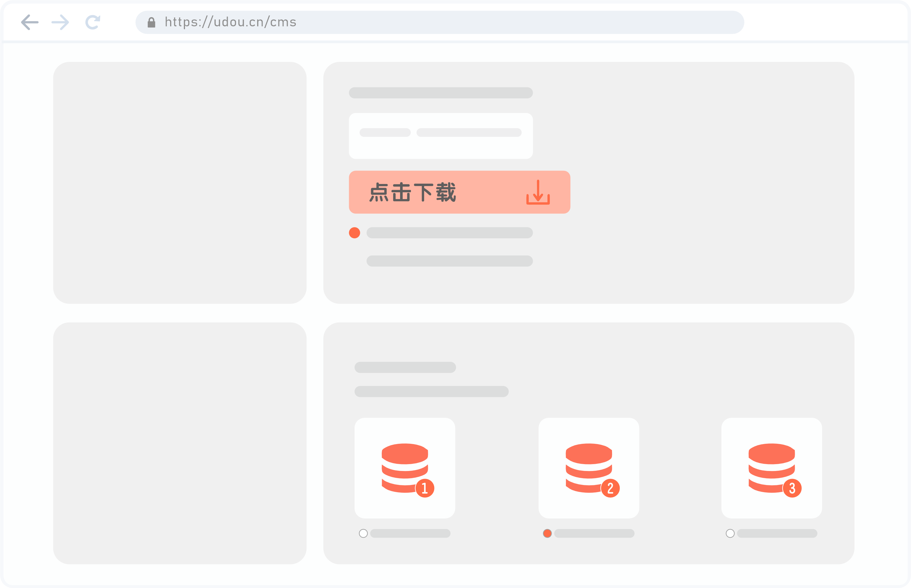Select the radio button under database 3
The height and width of the screenshot is (588, 911).
[x=730, y=533]
